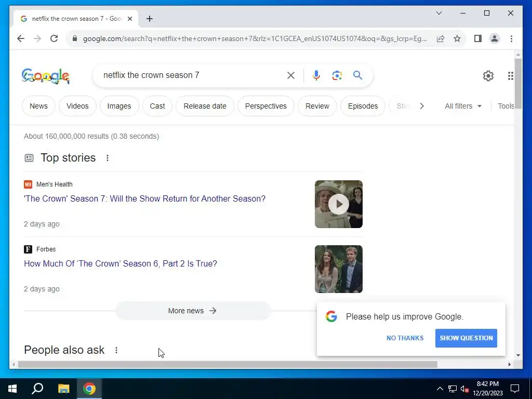Open the notification center icon
Screen dimensions: 532x399
tap(515, 389)
